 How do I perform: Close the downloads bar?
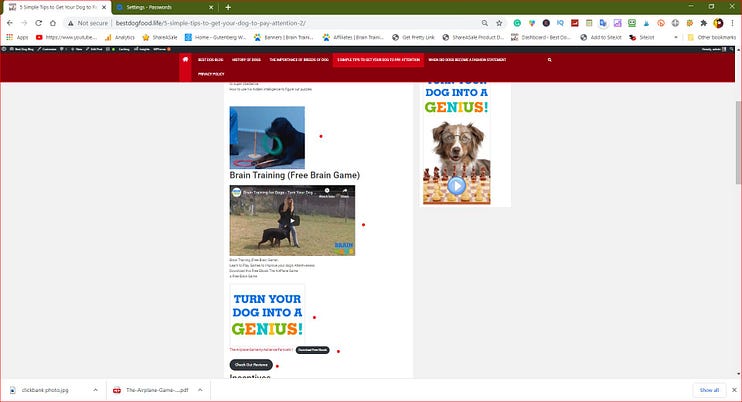coord(734,390)
